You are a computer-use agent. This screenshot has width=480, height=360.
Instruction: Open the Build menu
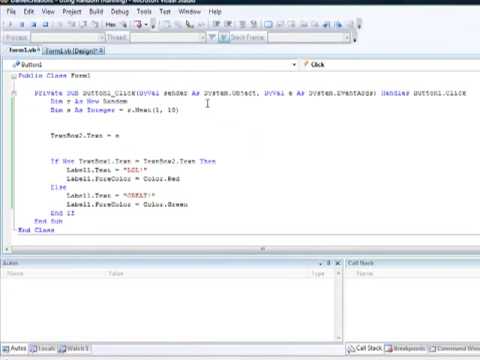point(96,12)
